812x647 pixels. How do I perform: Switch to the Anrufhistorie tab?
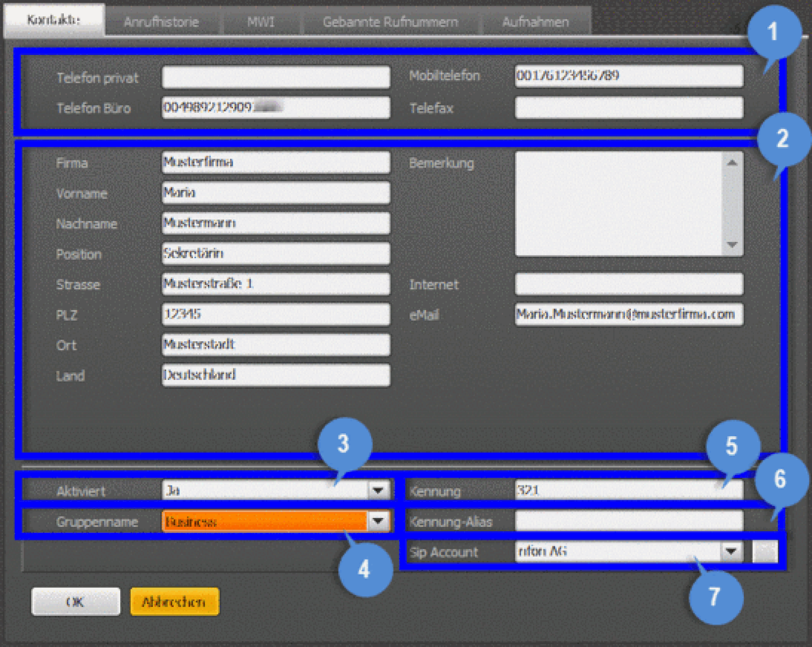coord(161,22)
